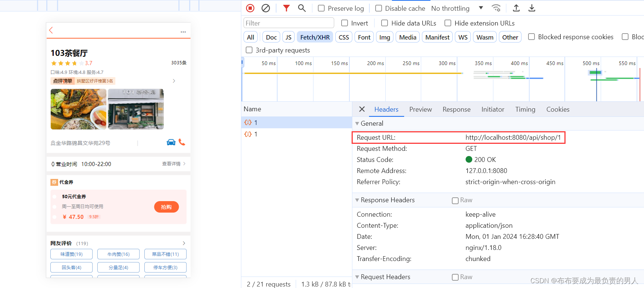Select the second request named 1
Viewport: 644px width, 288px height.
296,134
